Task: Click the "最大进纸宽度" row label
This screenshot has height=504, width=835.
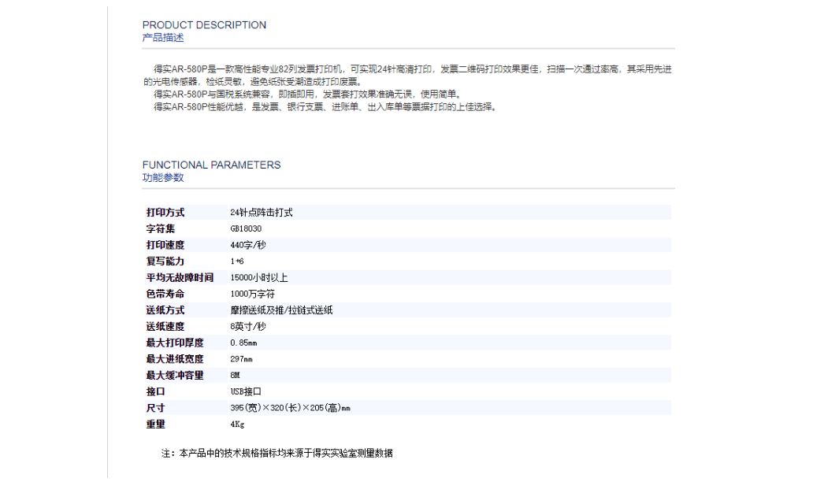Action: (175, 359)
